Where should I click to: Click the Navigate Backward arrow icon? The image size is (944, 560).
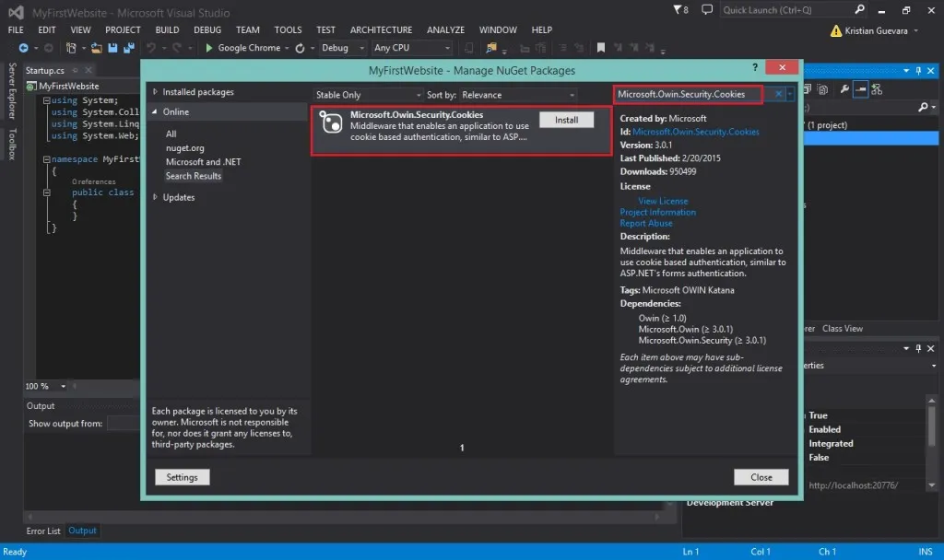[x=23, y=48]
